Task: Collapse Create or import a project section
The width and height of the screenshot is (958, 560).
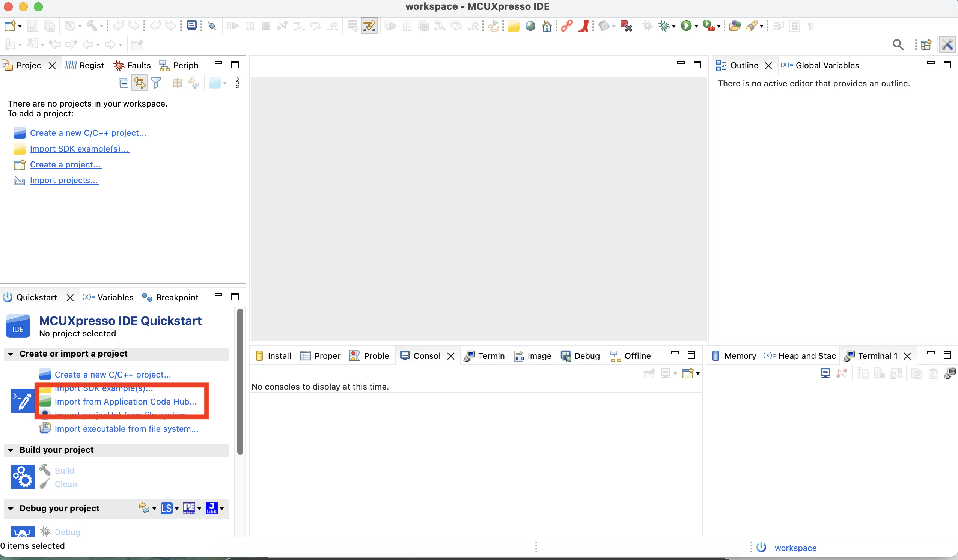Action: click(11, 354)
